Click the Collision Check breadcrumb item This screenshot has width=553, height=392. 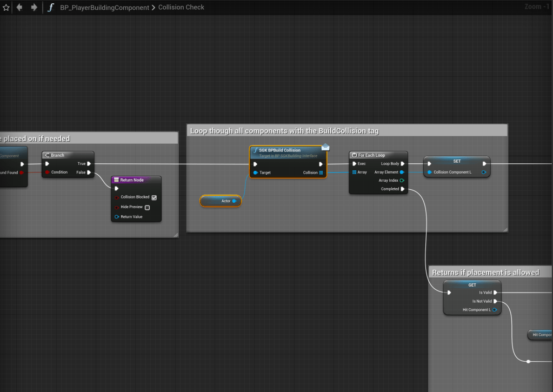point(181,8)
